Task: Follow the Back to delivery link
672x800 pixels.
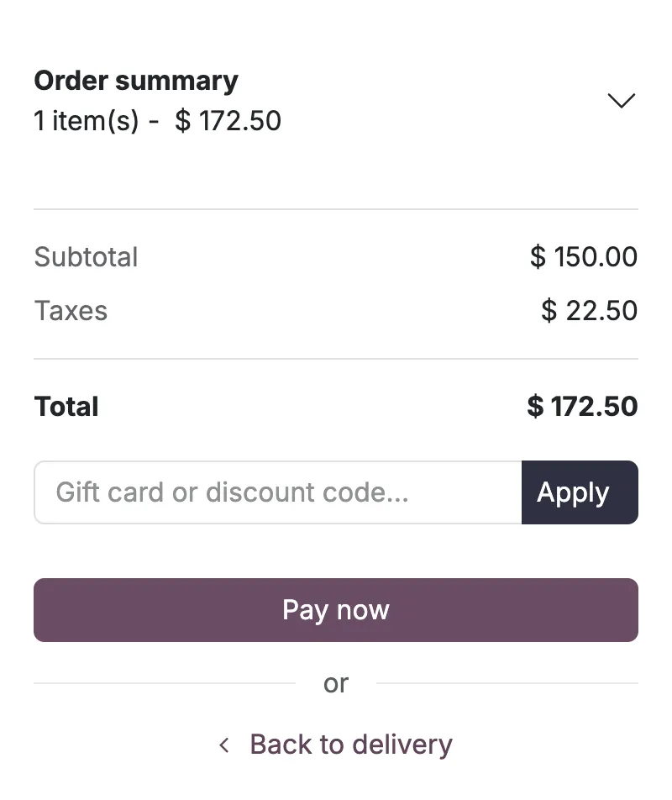Action: (x=350, y=745)
